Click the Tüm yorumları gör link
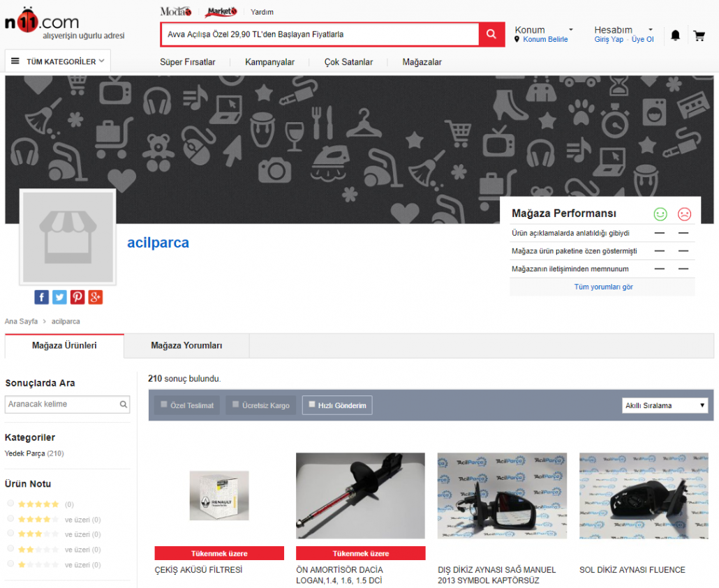This screenshot has height=588, width=719. click(603, 287)
